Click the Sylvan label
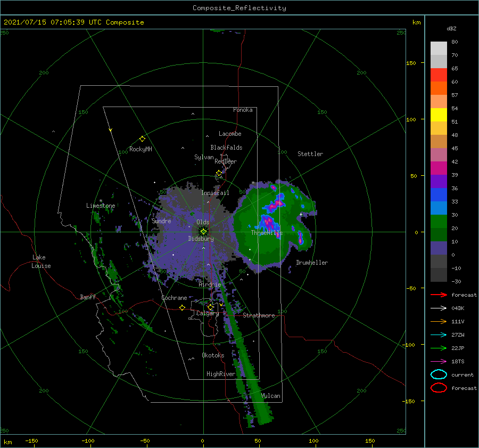479x448 pixels. [x=204, y=157]
